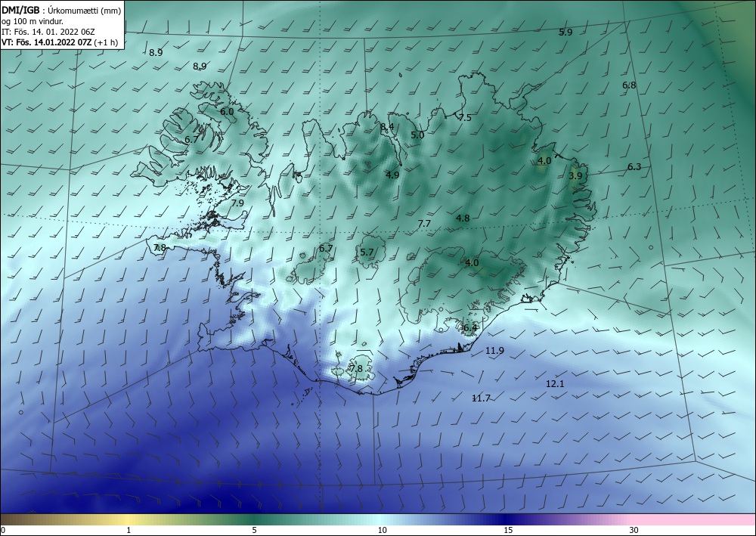Click the 11.7 value over the sea

[x=481, y=398]
